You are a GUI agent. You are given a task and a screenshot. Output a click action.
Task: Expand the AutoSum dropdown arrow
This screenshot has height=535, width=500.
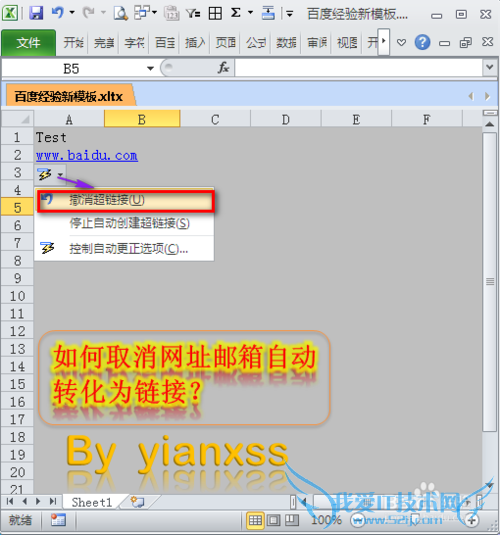tap(251, 13)
